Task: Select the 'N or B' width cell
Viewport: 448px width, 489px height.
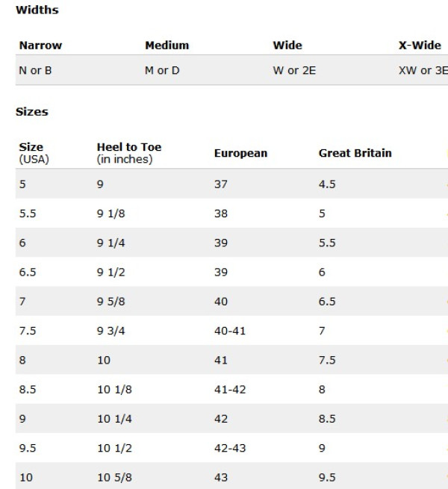Action: (x=35, y=70)
